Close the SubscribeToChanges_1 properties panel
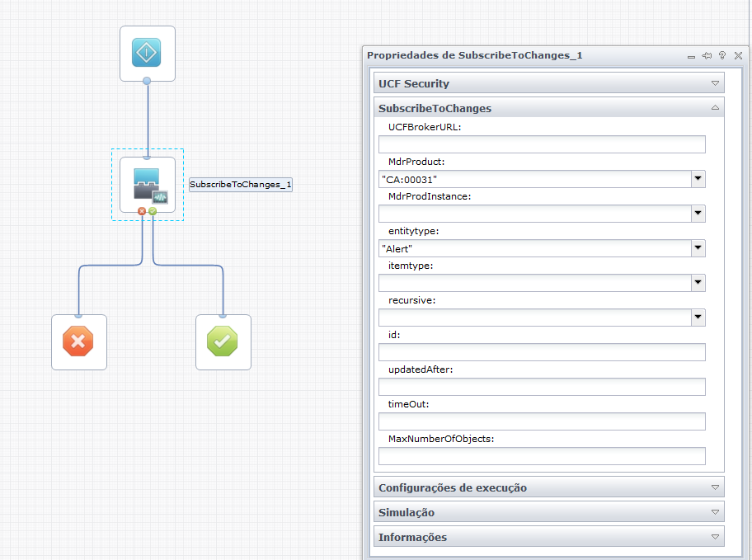 739,55
